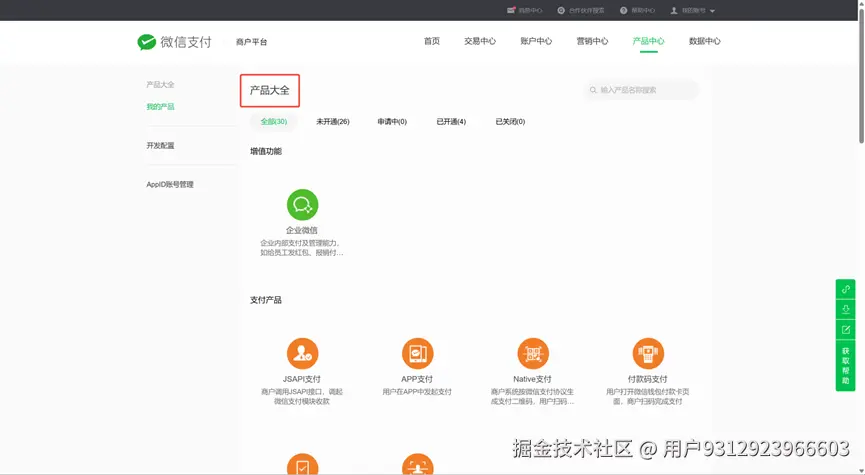Click the account avatar icon
Screen dimensions: 865x475
click(x=674, y=10)
